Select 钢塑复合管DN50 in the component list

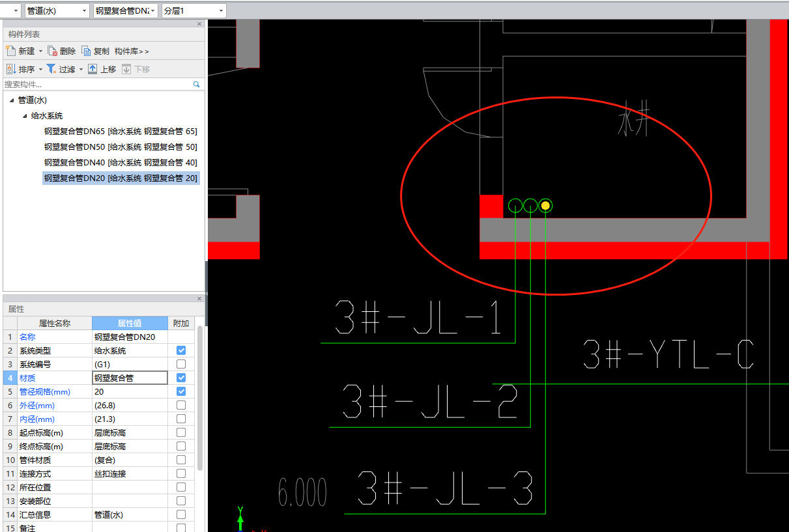pos(121,147)
